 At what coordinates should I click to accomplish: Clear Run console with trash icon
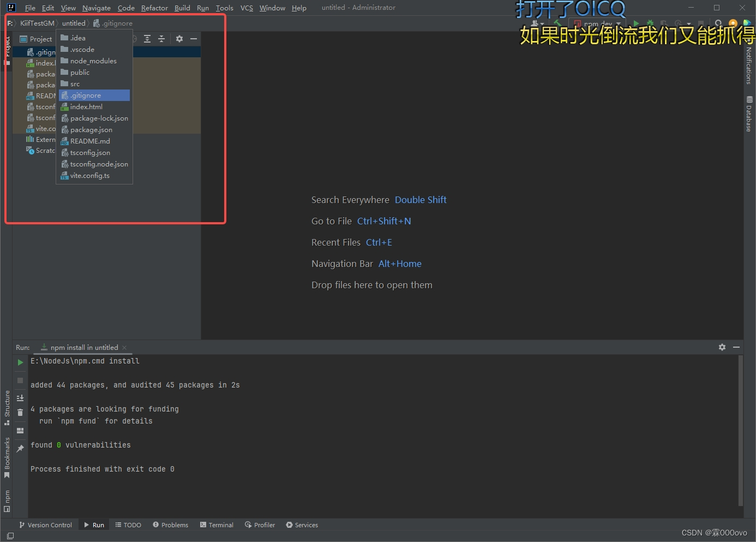point(20,413)
